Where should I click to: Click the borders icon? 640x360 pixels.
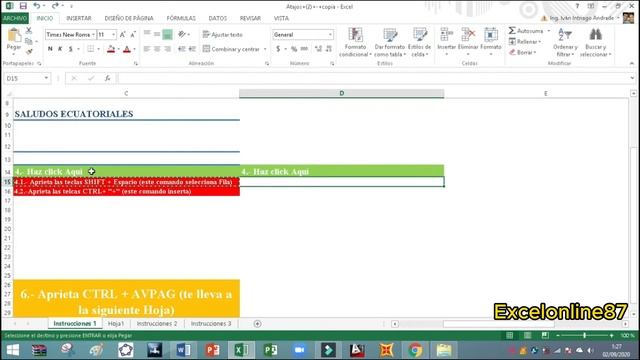tap(91, 49)
